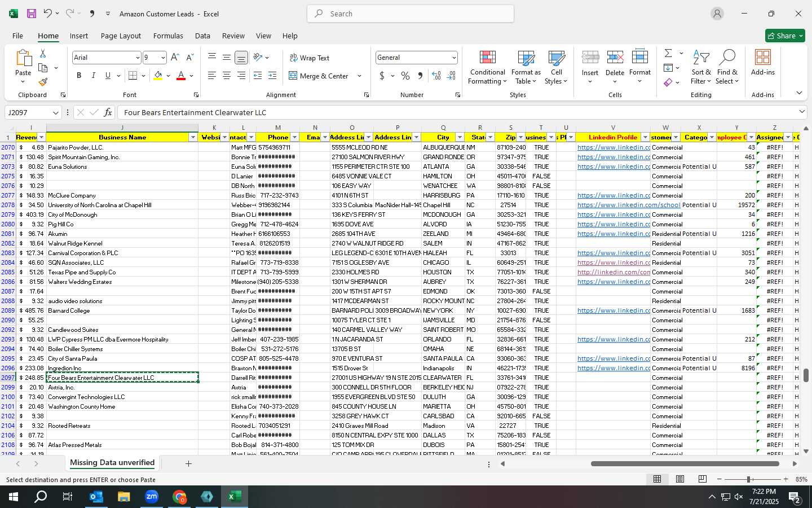Increase cell indent

click(272, 76)
